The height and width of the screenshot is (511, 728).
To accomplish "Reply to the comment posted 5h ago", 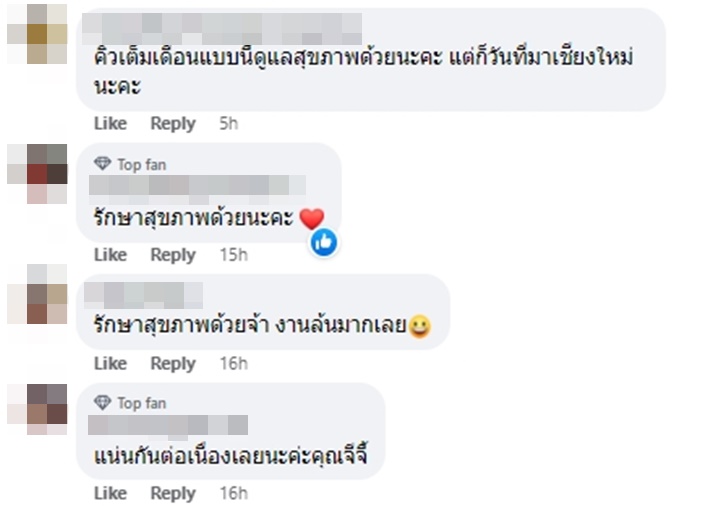I will [x=173, y=123].
